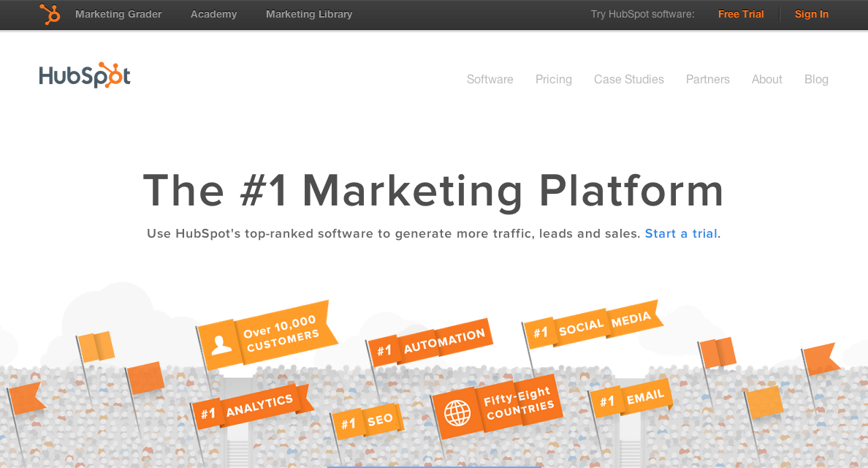Click the 'Over 10,000 Customers' flag

[268, 336]
